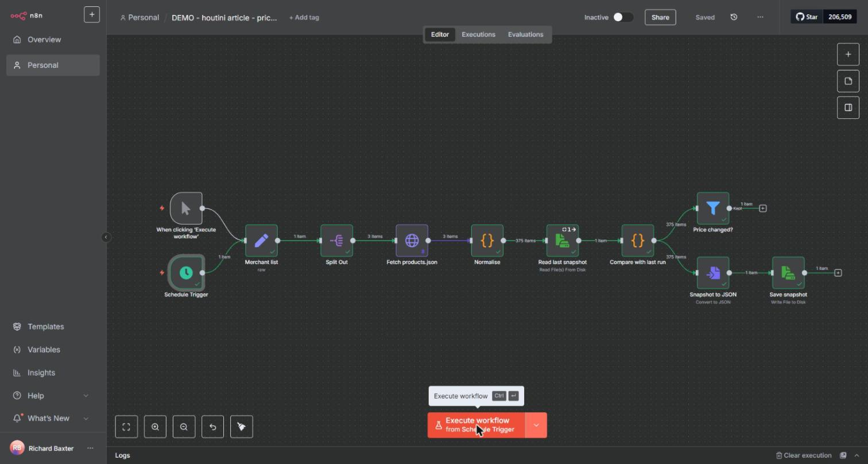Switch to the Executions tab
868x464 pixels.
pyautogui.click(x=478, y=34)
